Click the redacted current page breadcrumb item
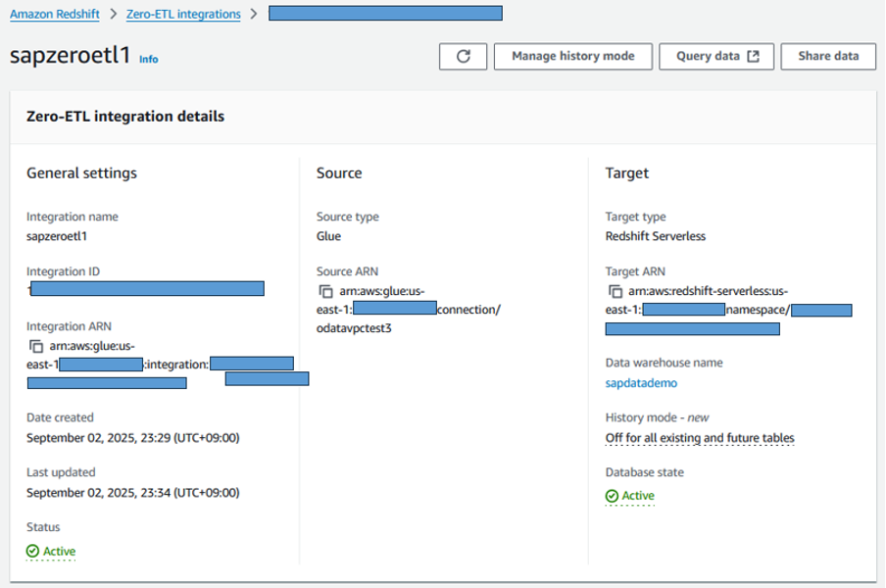This screenshot has height=588, width=886. (385, 14)
